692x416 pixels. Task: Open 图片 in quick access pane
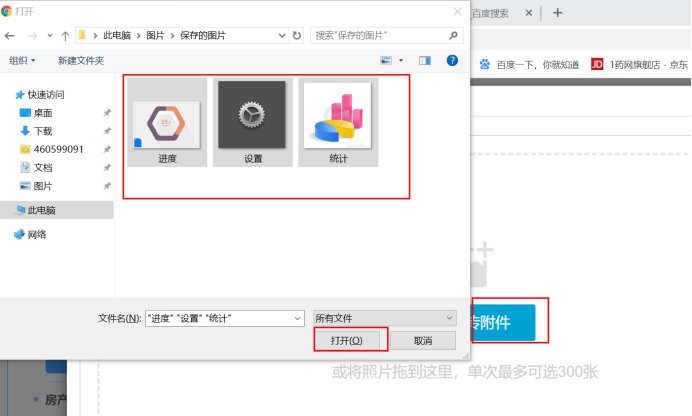(36, 186)
